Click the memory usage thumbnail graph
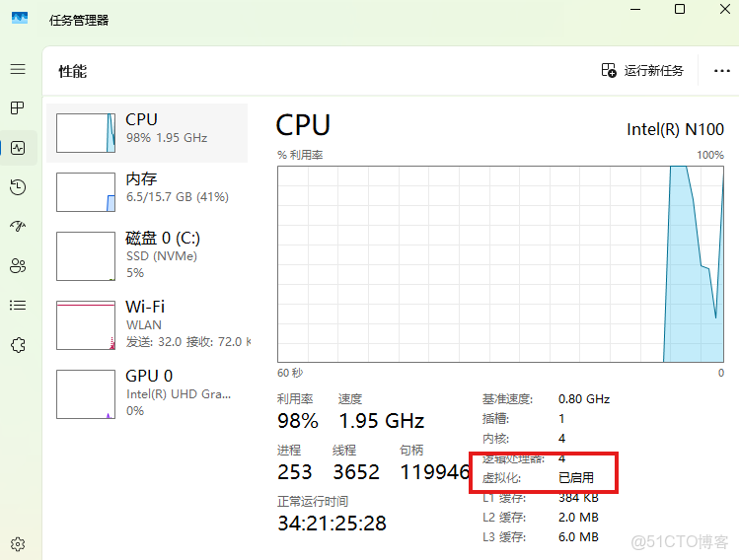The image size is (739, 560). tap(85, 192)
